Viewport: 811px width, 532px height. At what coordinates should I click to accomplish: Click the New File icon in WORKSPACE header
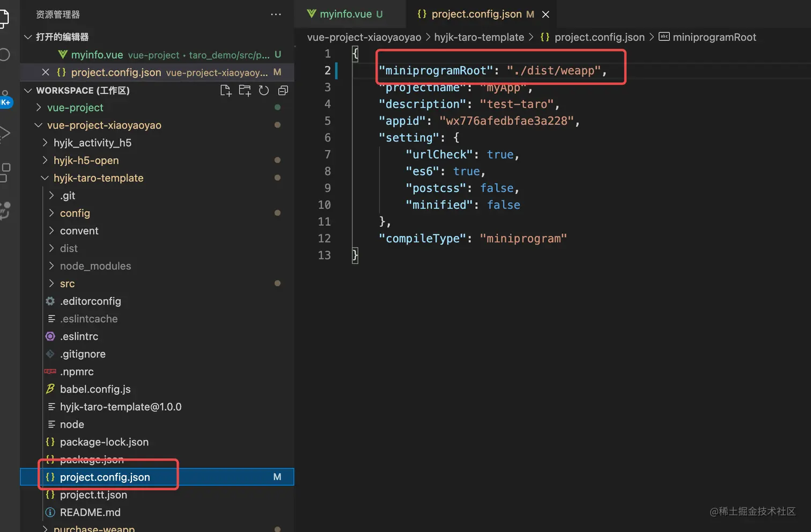[x=226, y=91]
